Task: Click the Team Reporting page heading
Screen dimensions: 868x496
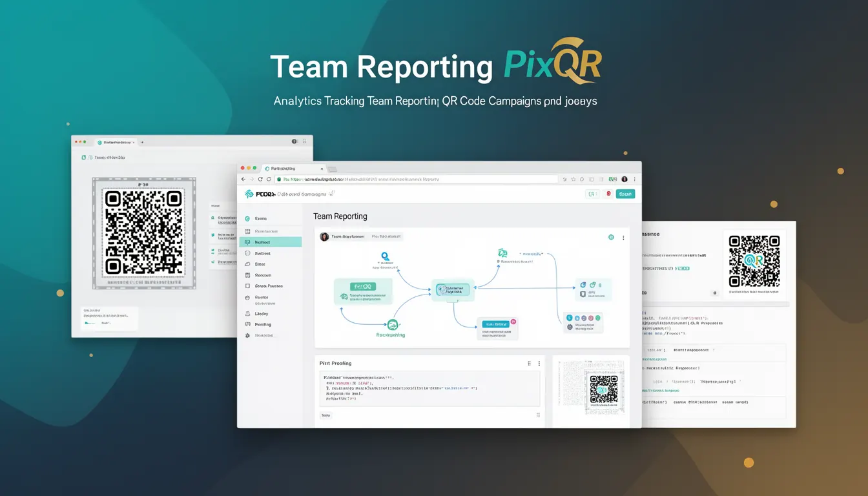Action: point(340,216)
